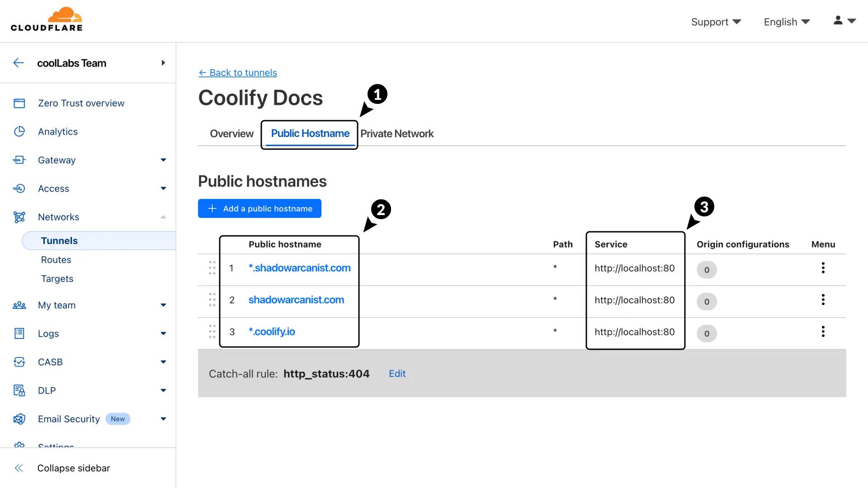Click Add a public hostname button
868x488 pixels.
pos(259,208)
